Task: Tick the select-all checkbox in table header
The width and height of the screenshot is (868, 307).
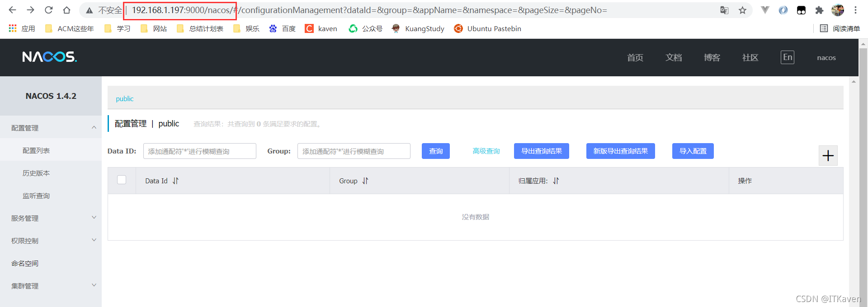Action: [122, 180]
